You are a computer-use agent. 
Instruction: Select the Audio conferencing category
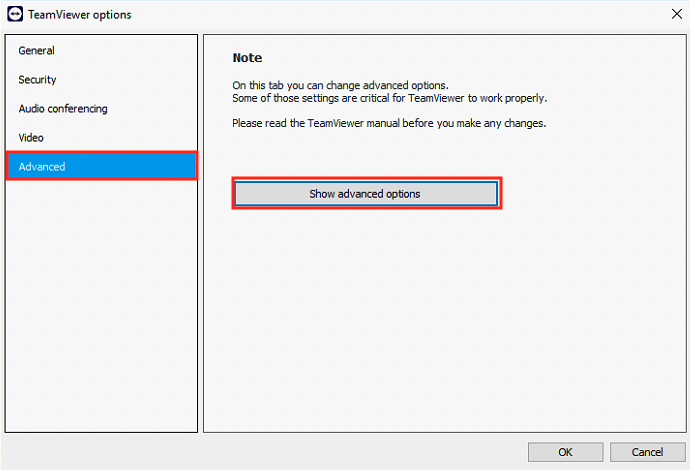click(x=102, y=109)
